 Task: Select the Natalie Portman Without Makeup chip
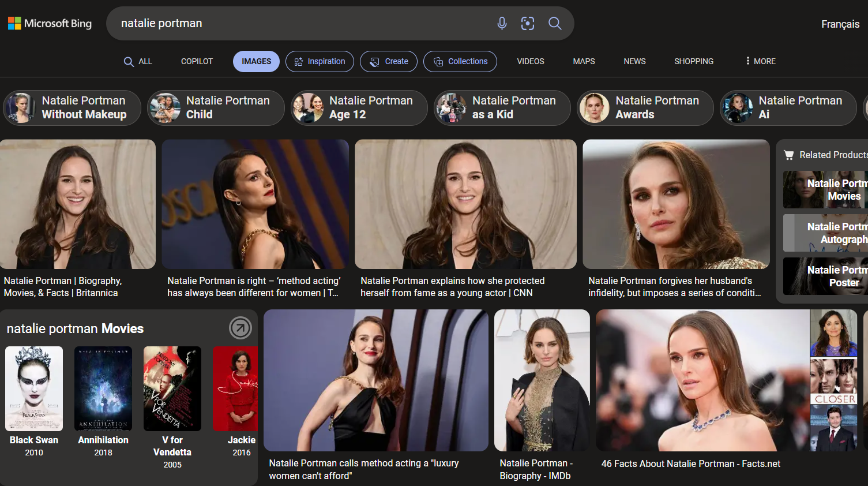point(72,108)
